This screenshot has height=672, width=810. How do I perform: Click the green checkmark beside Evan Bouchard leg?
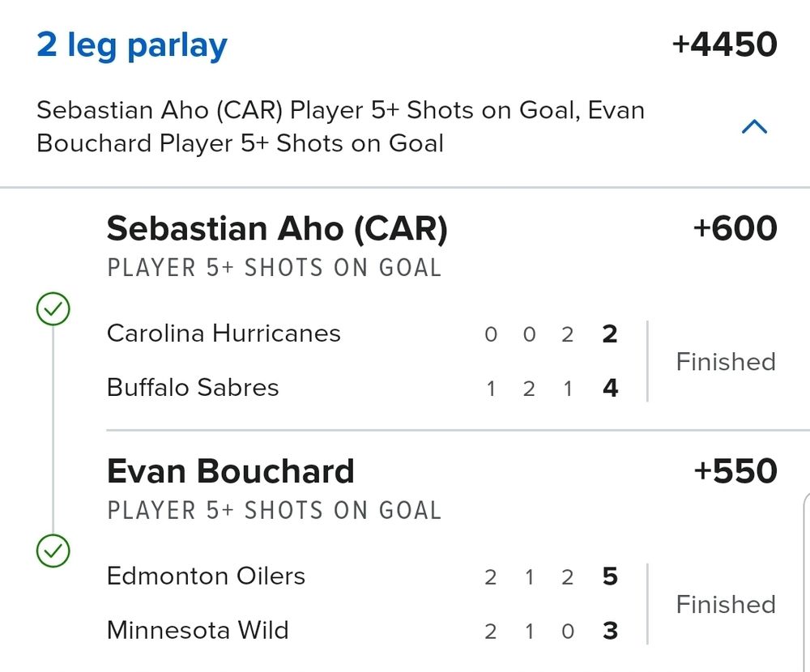(53, 551)
